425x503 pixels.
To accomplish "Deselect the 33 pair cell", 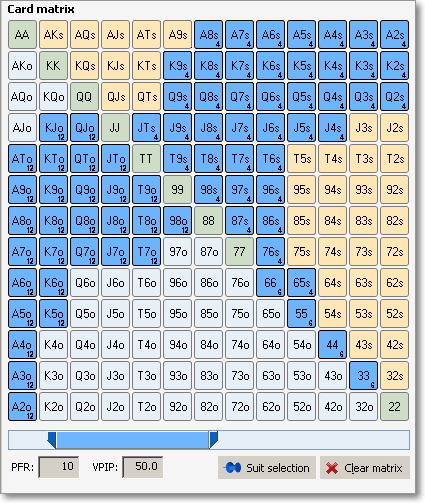I will [x=363, y=376].
